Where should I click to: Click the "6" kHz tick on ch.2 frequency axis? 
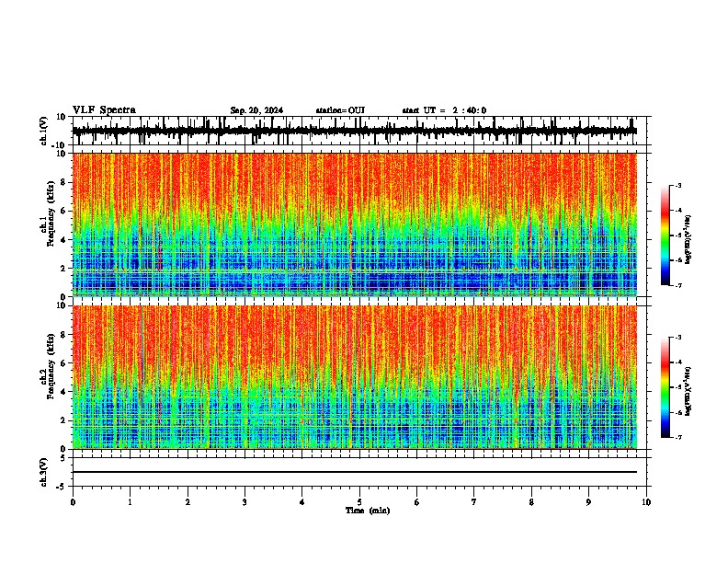tap(64, 363)
